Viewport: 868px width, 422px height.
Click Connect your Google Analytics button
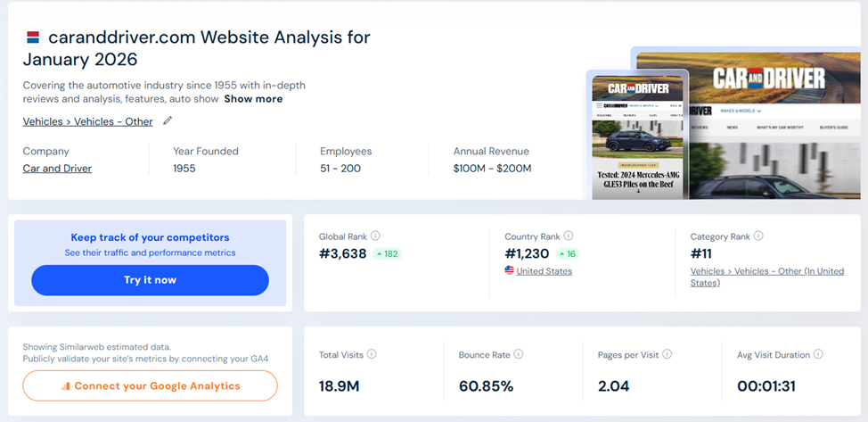(150, 386)
